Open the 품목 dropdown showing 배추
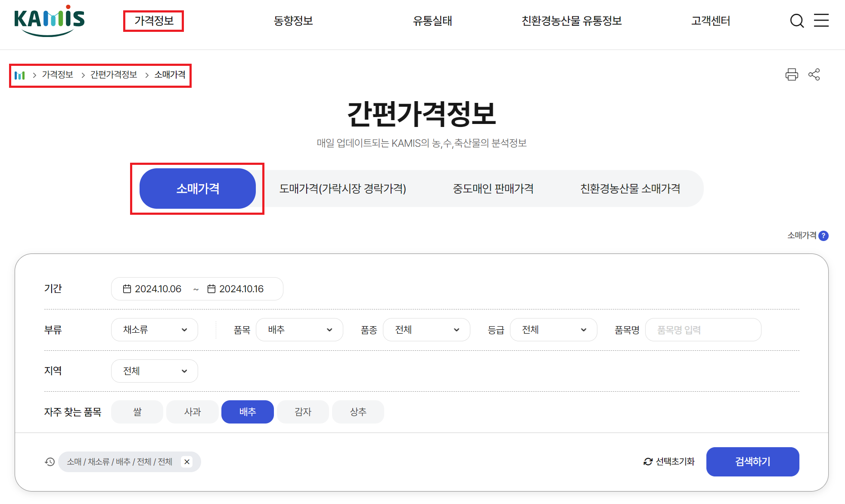Screen dimensions: 845x504 299,330
